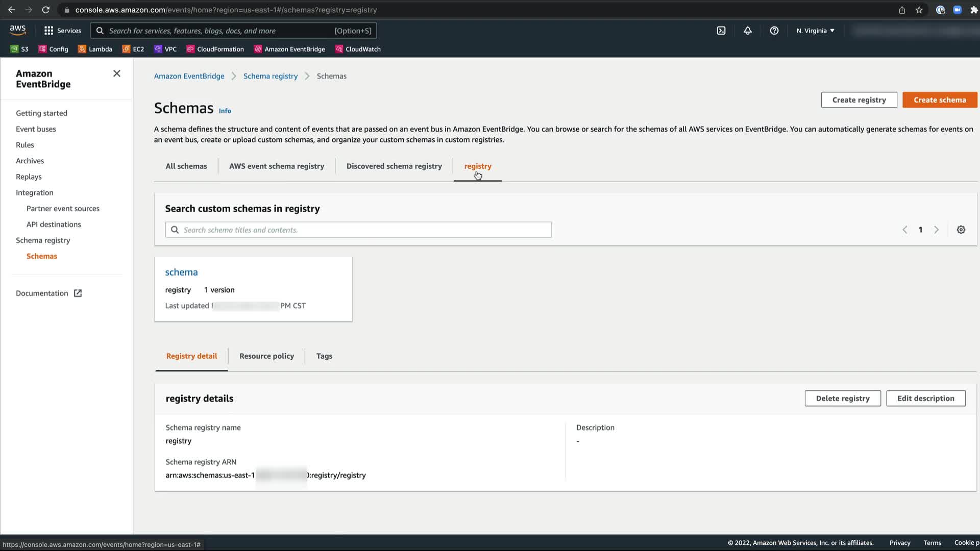The image size is (980, 551).
Task: Open the notifications bell icon
Action: (x=747, y=31)
